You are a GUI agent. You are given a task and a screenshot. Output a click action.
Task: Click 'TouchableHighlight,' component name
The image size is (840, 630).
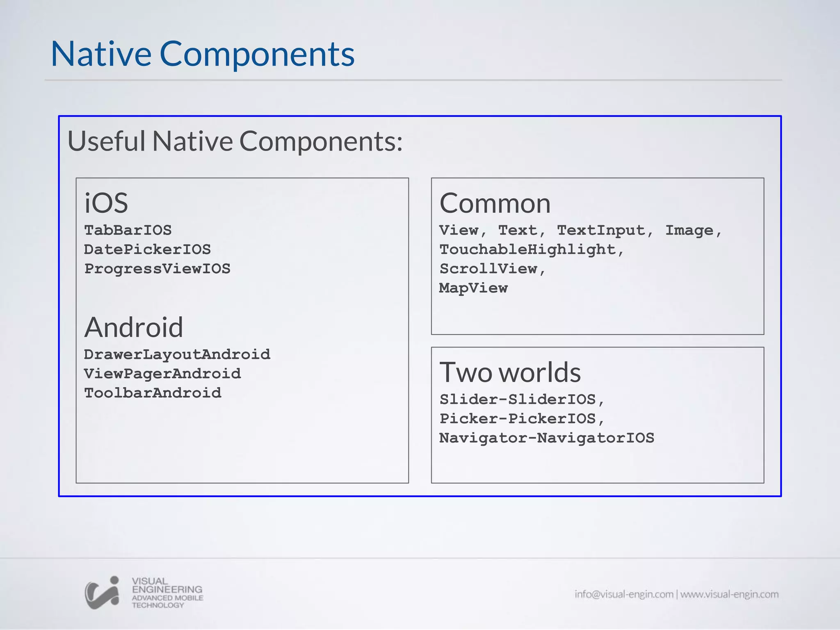point(532,250)
